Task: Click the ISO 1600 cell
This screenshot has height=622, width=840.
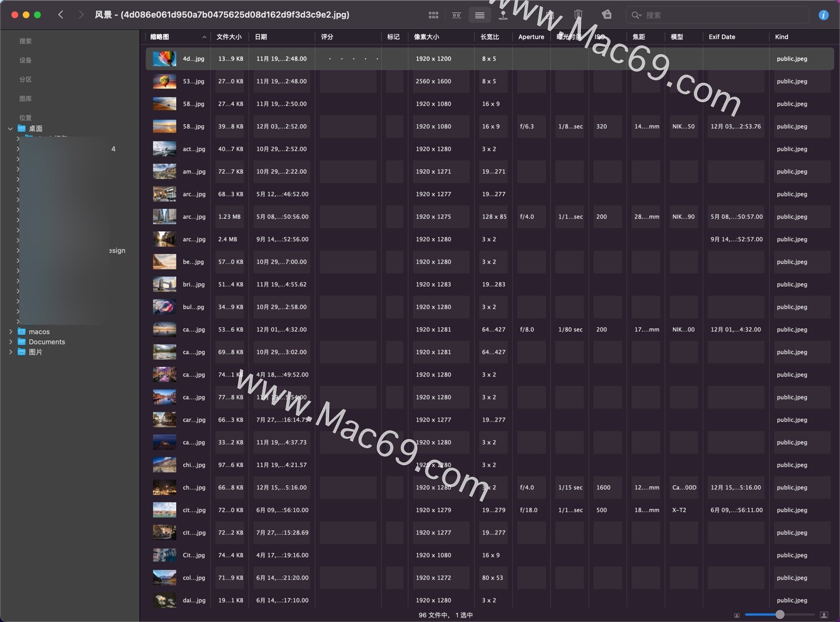Action: [603, 488]
